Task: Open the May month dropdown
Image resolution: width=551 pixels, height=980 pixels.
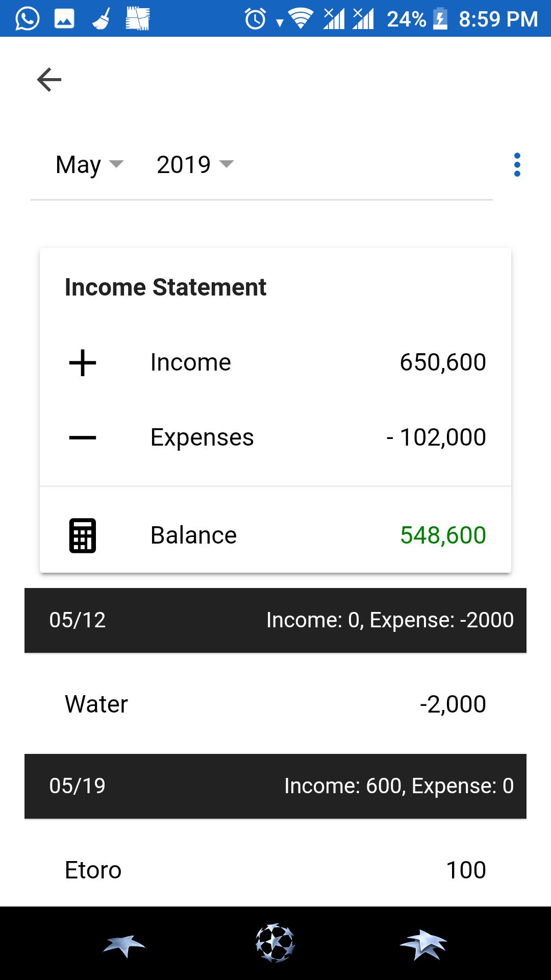Action: click(x=90, y=164)
